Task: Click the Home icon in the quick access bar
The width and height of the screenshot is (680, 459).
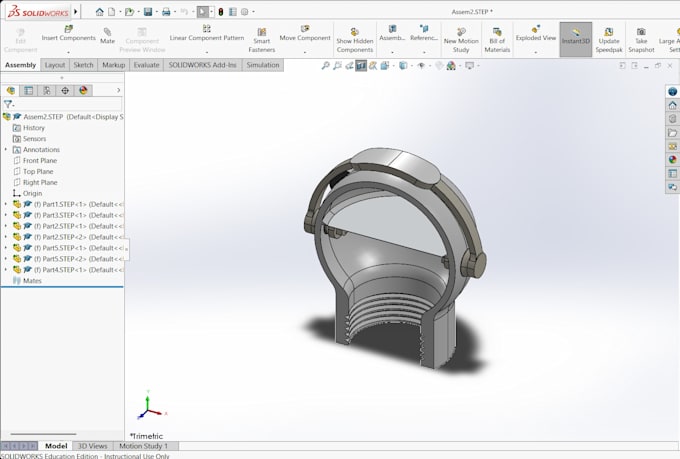Action: coord(100,12)
